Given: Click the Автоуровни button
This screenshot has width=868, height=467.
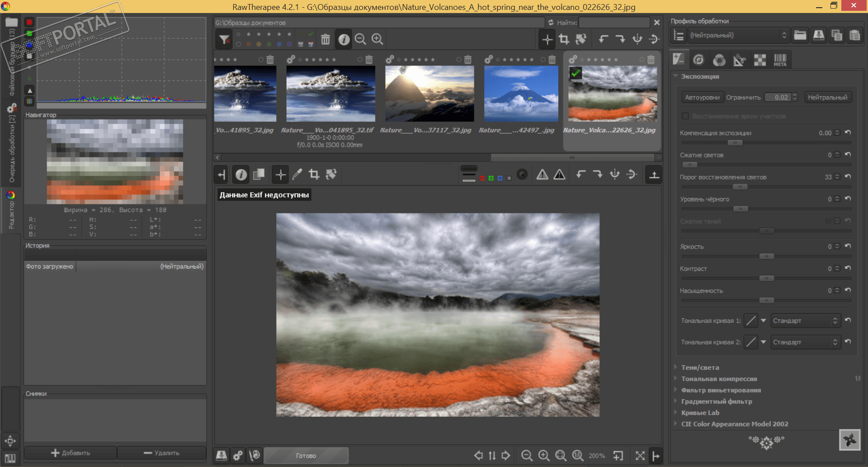Looking at the screenshot, I should (x=702, y=97).
